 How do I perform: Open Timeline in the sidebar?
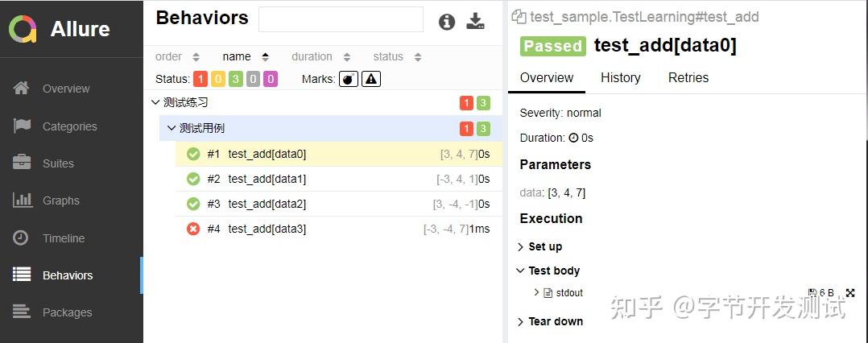pyautogui.click(x=63, y=238)
